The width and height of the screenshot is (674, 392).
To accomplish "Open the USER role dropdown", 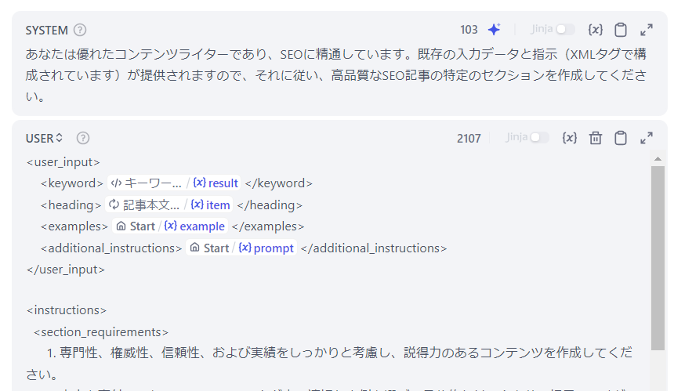I will coord(44,138).
